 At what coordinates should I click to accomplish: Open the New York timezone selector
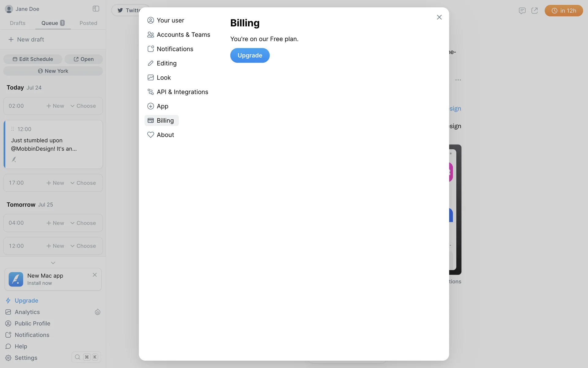[x=53, y=71]
